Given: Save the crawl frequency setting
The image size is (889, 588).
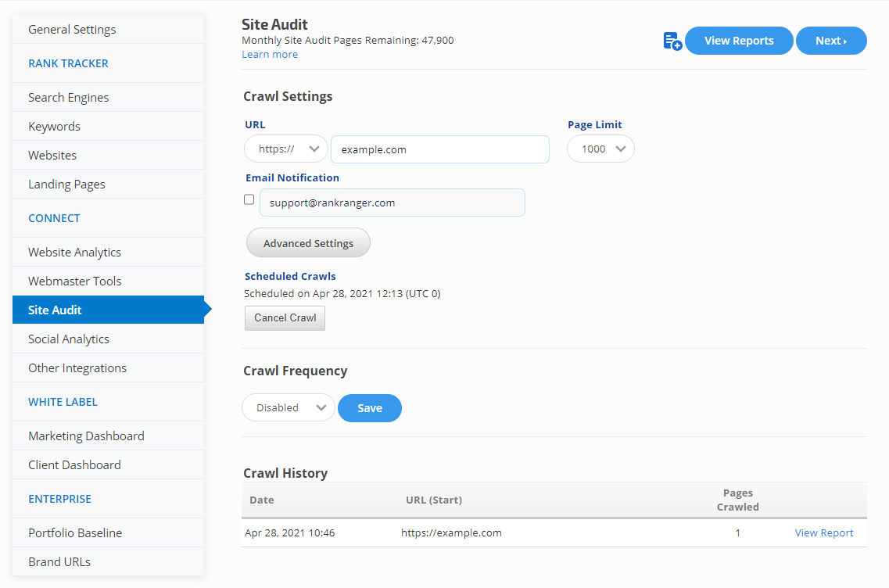Looking at the screenshot, I should pos(370,408).
